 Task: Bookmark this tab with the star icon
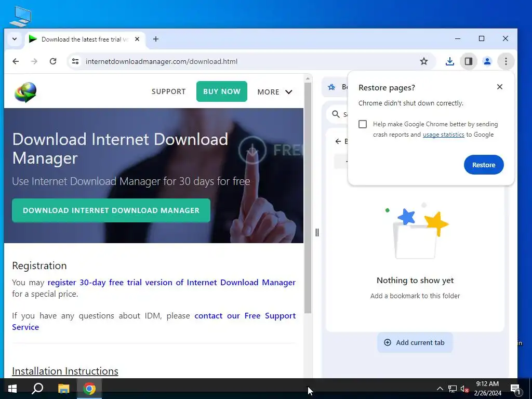click(x=424, y=61)
